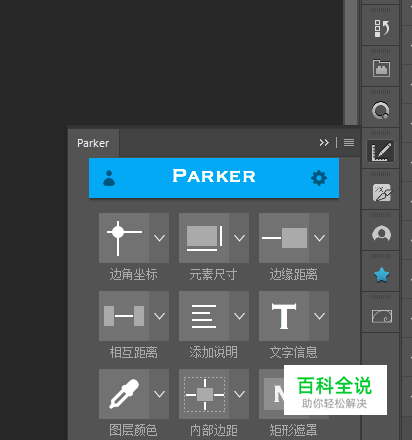Open the user account icon in Parker header
The height and width of the screenshot is (440, 412).
[109, 178]
